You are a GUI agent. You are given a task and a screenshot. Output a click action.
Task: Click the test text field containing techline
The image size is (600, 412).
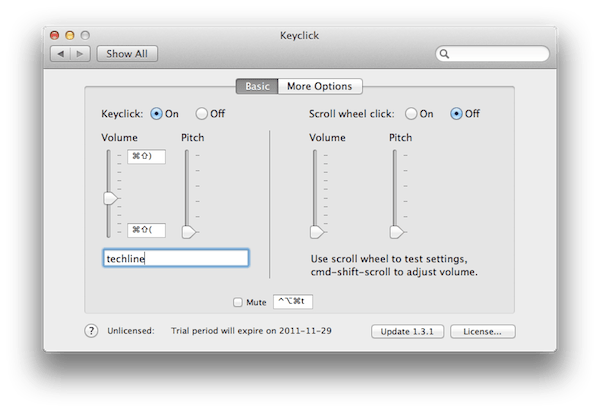click(176, 258)
